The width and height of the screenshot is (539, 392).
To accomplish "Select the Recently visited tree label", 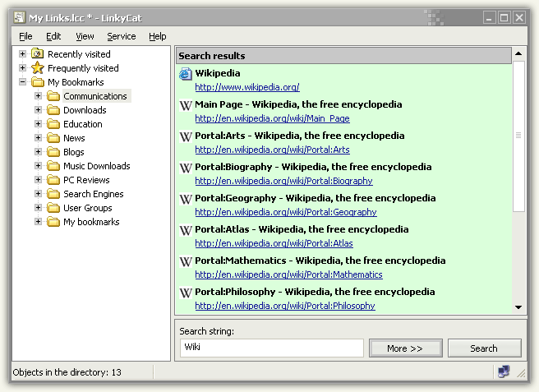I will pos(79,54).
